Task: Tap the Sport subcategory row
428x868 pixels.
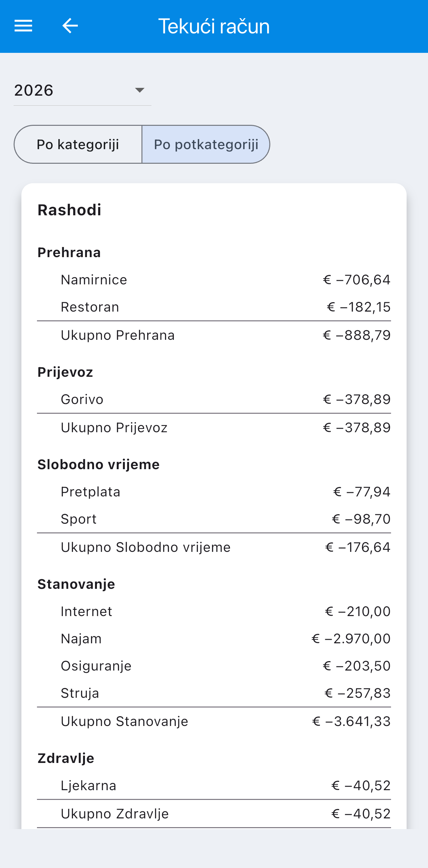Action: tap(214, 519)
